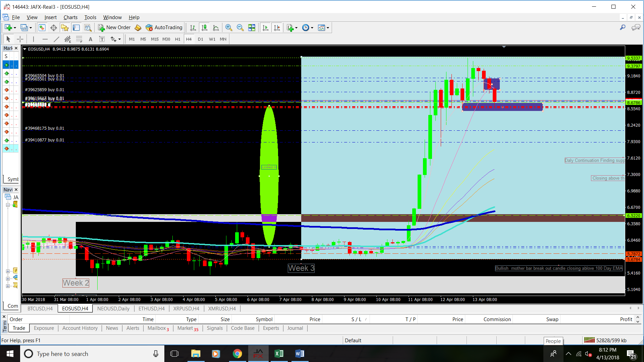Open the Word document on the taskbar
Image resolution: width=644 pixels, height=362 pixels.
(300, 354)
